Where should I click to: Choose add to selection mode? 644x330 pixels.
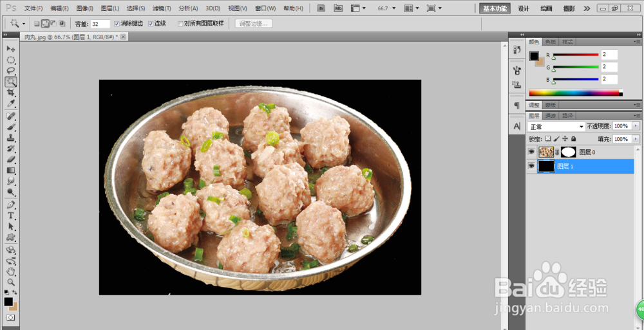pyautogui.click(x=45, y=24)
